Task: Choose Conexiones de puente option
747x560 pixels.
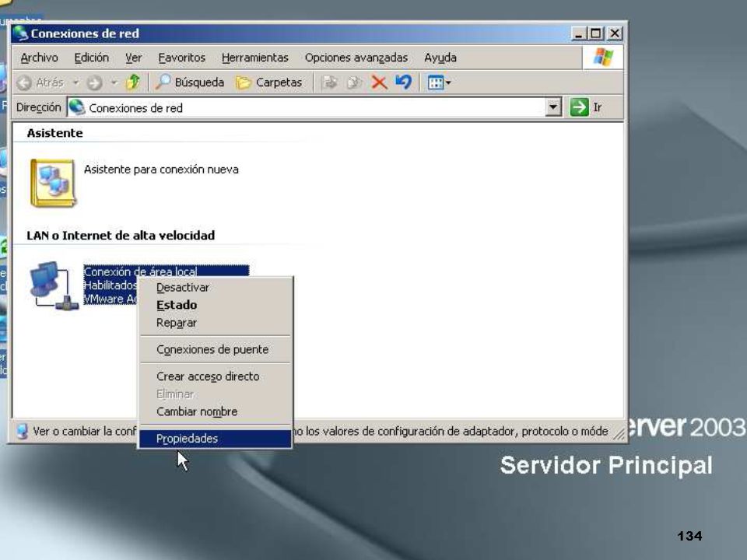Action: coord(216,349)
